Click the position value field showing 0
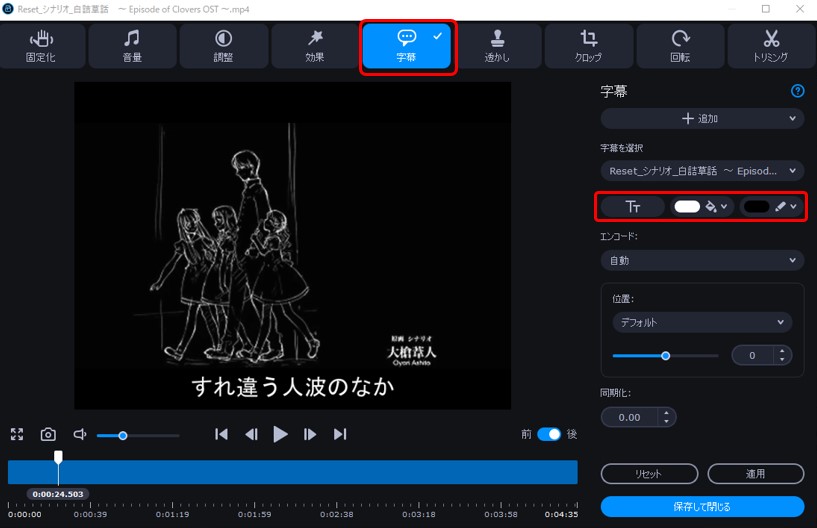Screen dimensions: 817x528 point(753,355)
